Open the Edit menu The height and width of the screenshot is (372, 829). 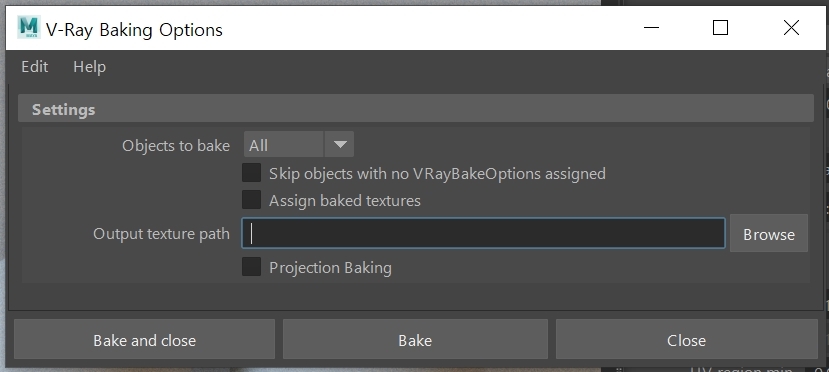pos(34,67)
